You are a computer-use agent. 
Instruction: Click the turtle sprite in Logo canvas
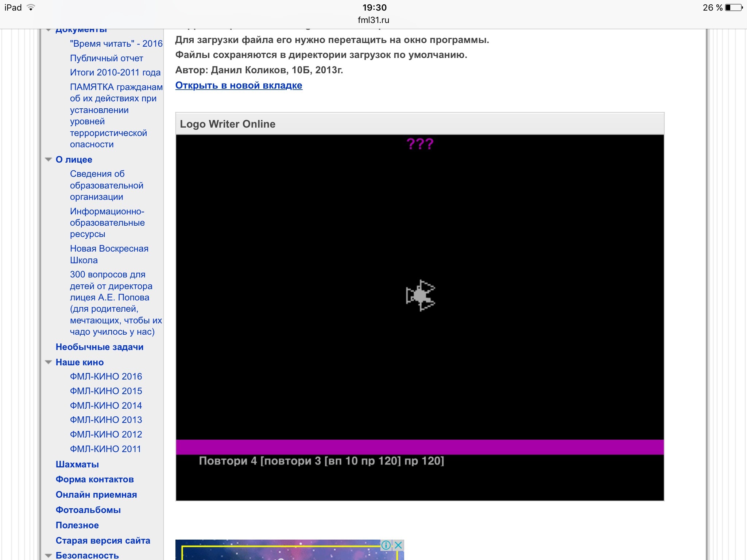[x=421, y=295]
